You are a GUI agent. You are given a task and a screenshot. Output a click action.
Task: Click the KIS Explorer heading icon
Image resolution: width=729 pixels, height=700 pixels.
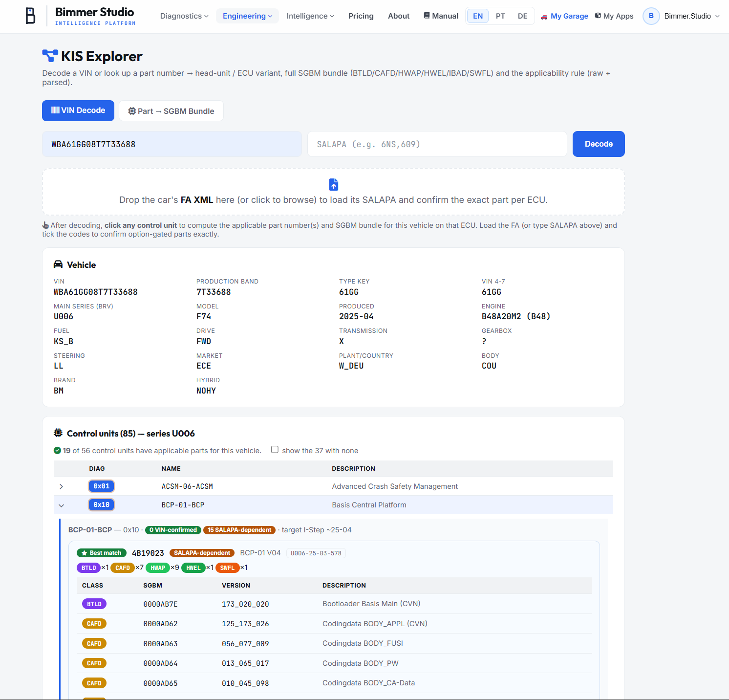[50, 56]
